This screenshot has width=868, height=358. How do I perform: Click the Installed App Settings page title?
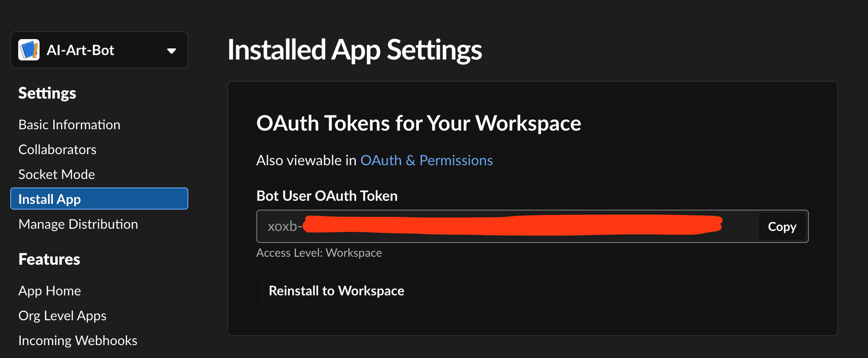pyautogui.click(x=354, y=50)
